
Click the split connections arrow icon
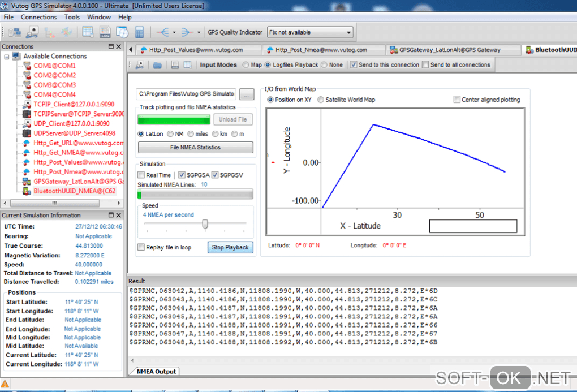click(162, 32)
